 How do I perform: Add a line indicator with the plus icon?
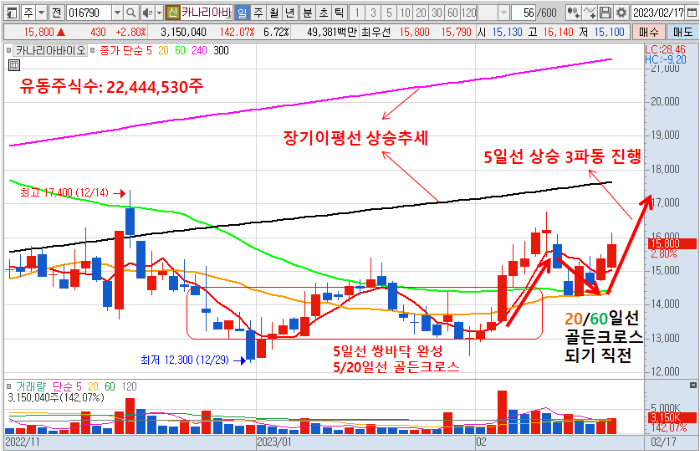pos(589,13)
